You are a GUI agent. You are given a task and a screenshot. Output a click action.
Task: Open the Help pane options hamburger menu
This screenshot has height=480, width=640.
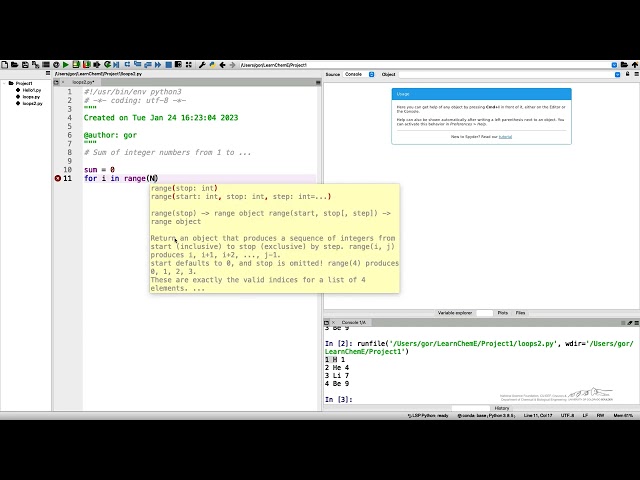coord(636,74)
